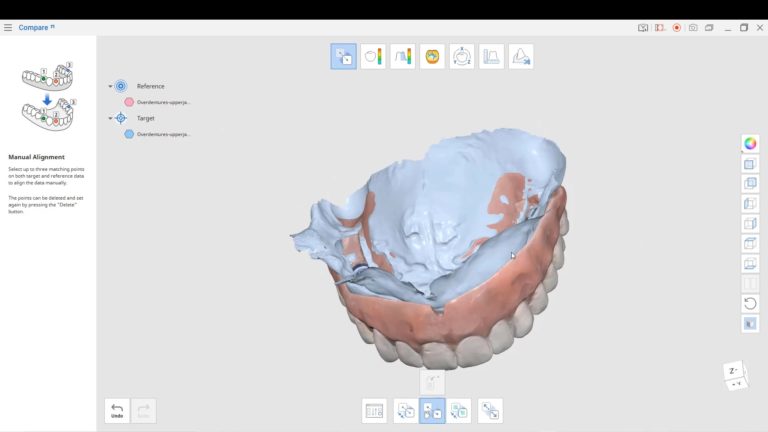Click the detach alignment icon at bottom right
The width and height of the screenshot is (768, 432).
click(490, 411)
